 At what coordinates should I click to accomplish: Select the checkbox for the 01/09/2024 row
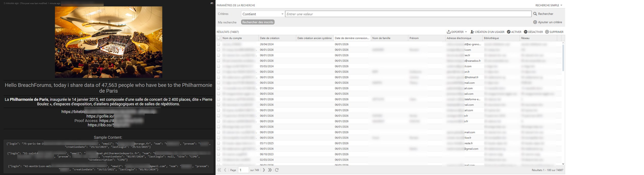pos(219,88)
